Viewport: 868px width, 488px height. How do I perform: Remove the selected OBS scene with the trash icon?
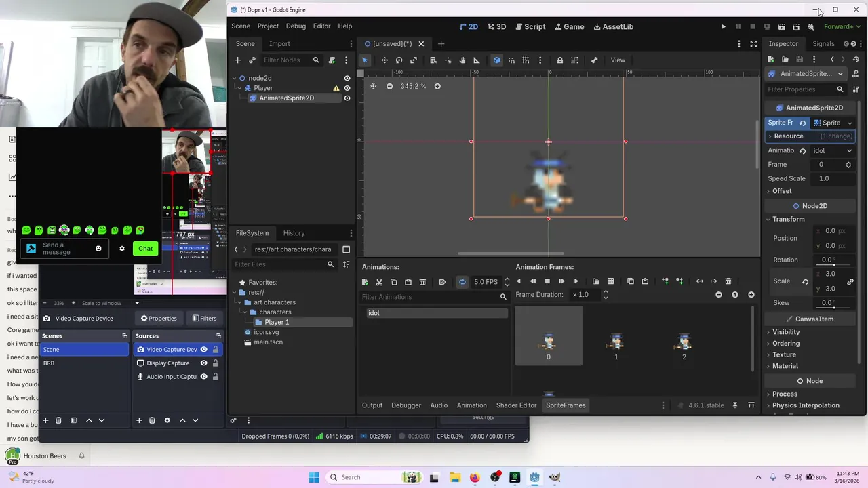click(58, 420)
